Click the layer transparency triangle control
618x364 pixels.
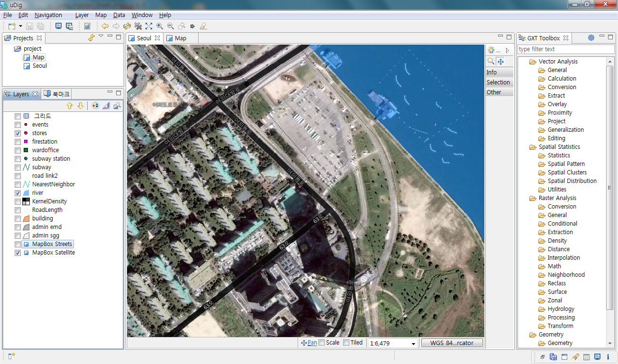tap(106, 105)
